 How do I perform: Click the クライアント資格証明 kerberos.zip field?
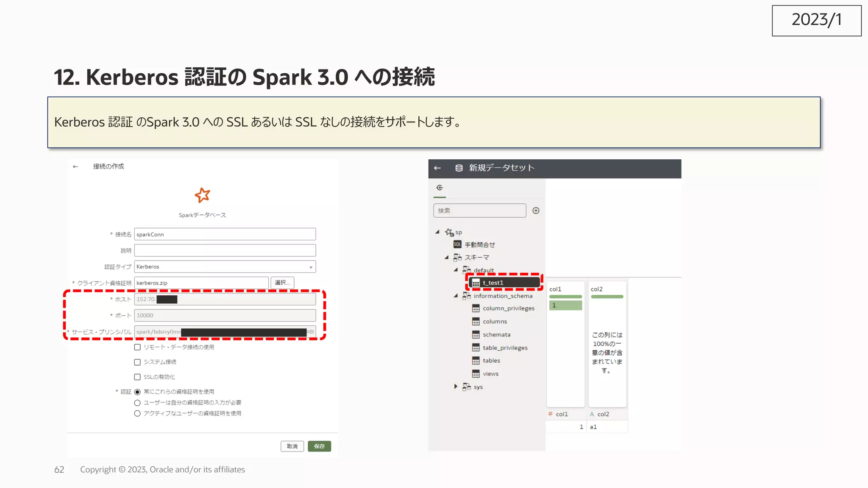click(201, 283)
